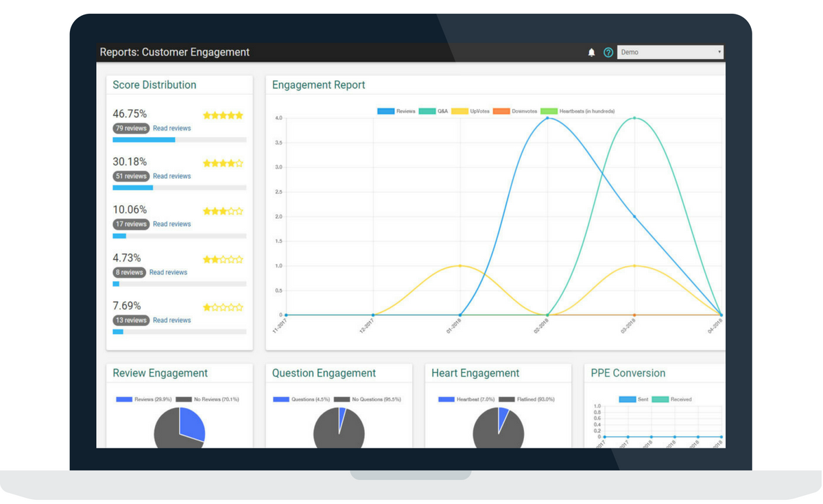Click the one-star rating icons

point(223,307)
